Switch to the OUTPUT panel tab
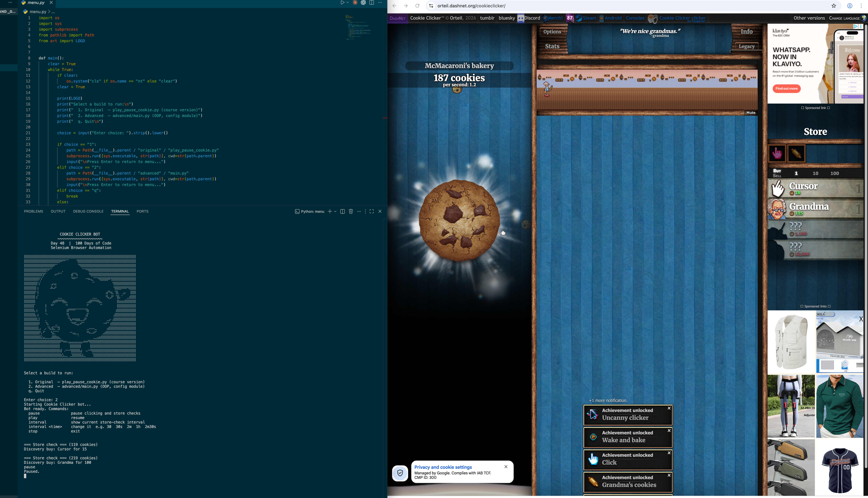868x498 pixels. 58,211
